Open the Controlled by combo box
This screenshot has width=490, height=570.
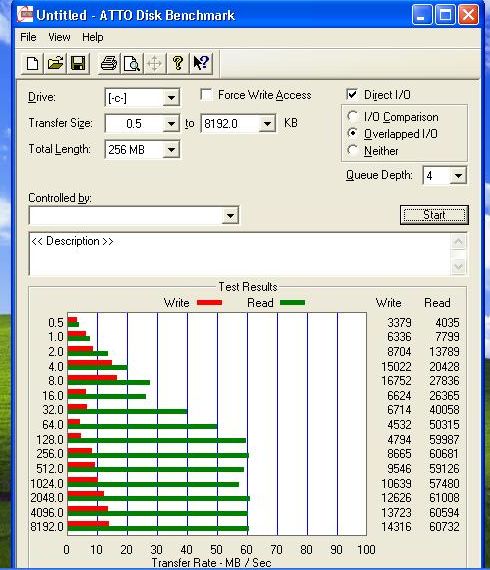pyautogui.click(x=134, y=216)
